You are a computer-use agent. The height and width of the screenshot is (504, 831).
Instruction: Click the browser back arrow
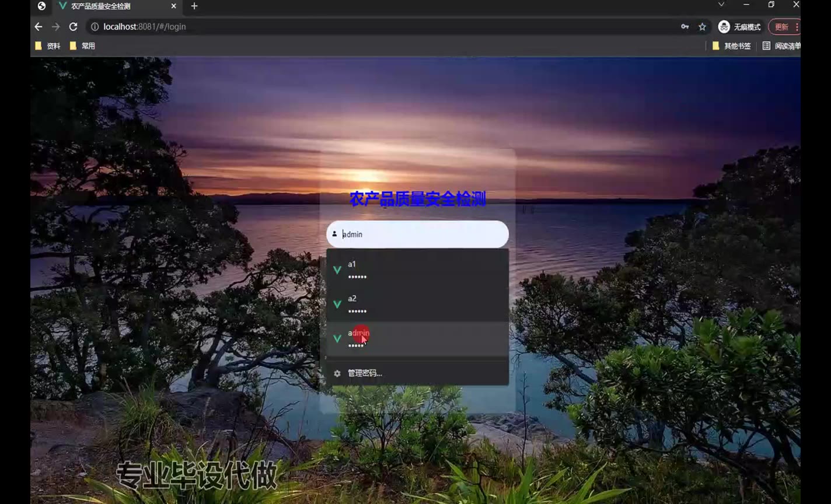tap(39, 27)
